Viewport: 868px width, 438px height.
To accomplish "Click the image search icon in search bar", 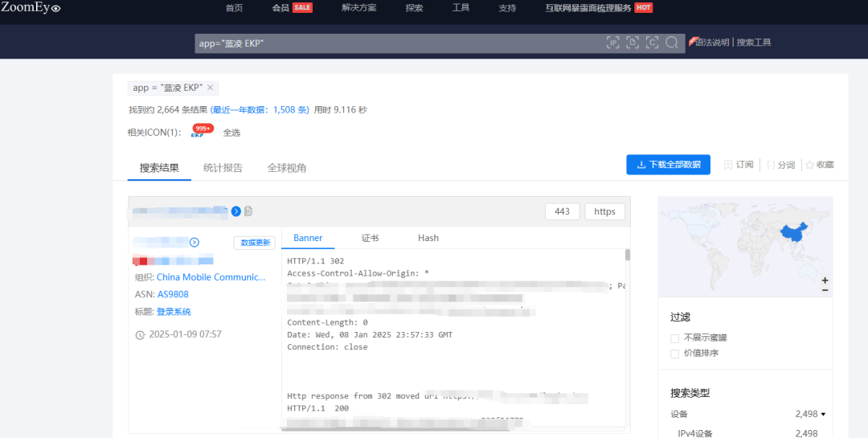I will [633, 43].
